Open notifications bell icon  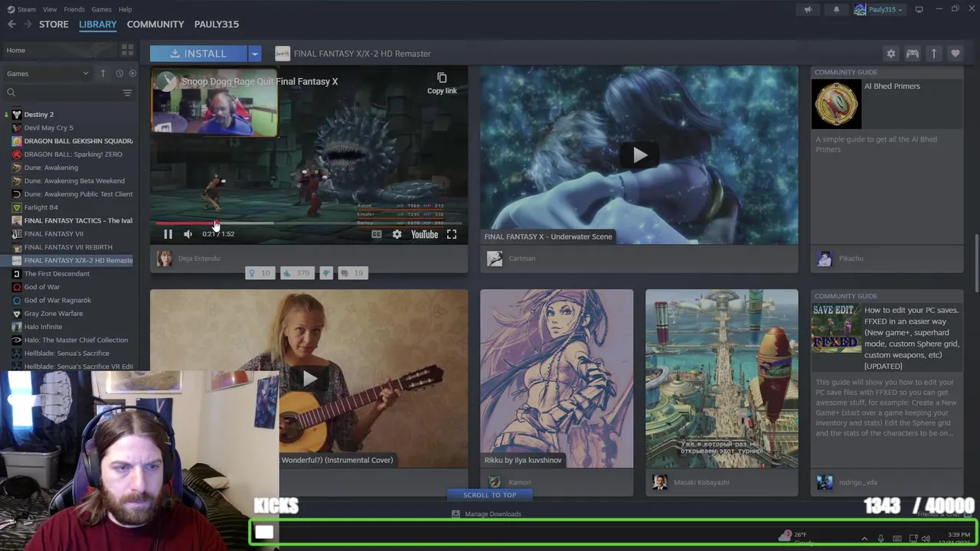click(x=836, y=9)
